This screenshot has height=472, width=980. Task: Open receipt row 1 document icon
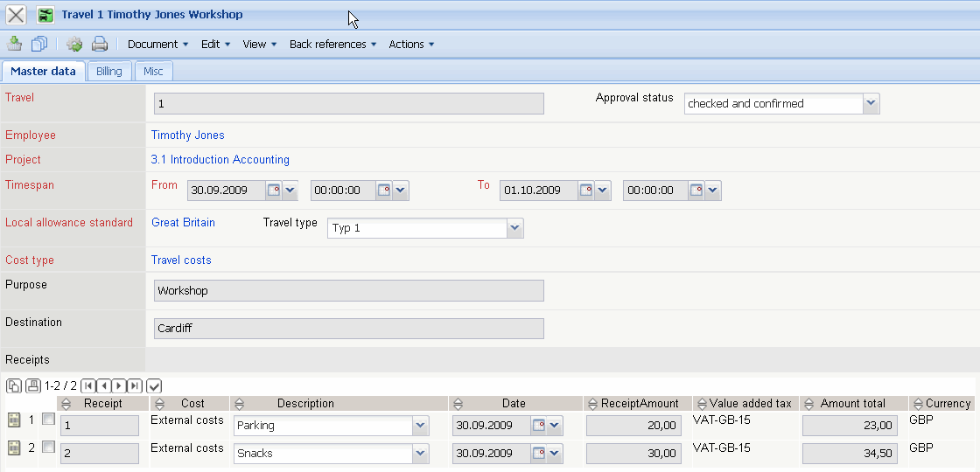[x=14, y=420]
